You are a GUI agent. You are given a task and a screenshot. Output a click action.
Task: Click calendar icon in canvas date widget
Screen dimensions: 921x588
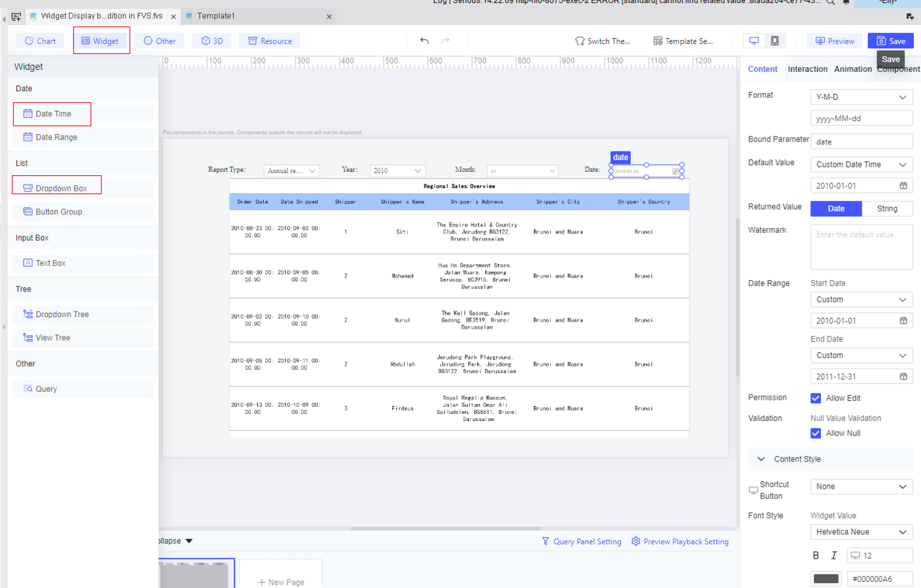[675, 171]
